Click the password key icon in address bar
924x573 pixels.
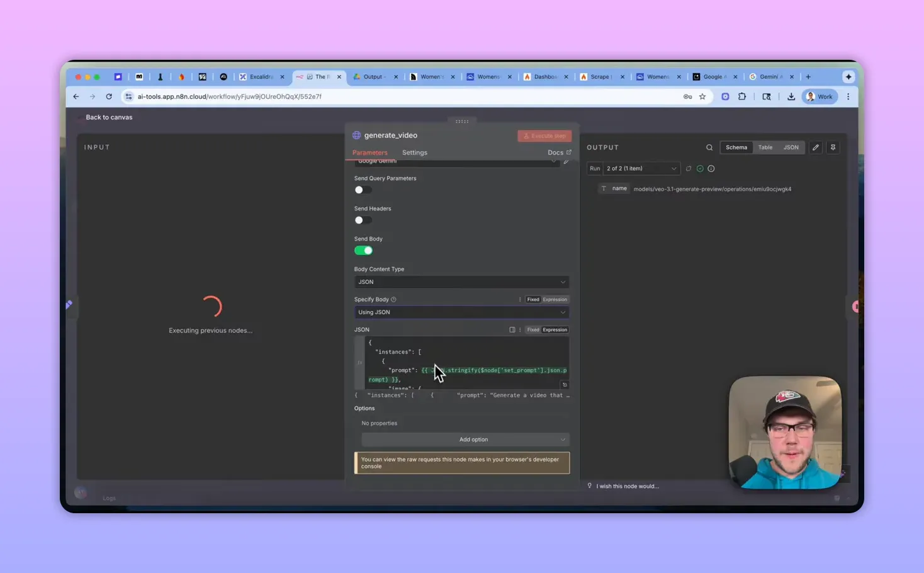[x=687, y=96]
